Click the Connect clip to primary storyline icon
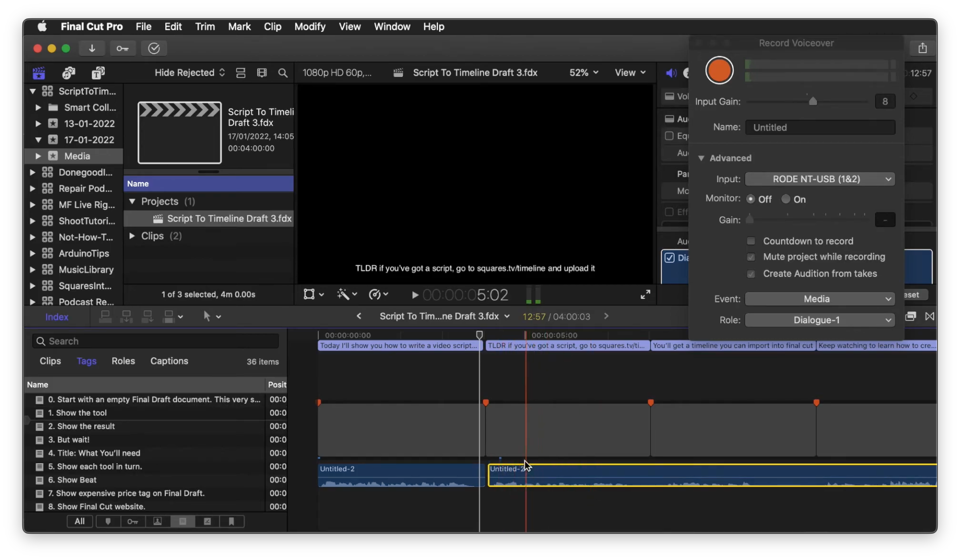 105,317
